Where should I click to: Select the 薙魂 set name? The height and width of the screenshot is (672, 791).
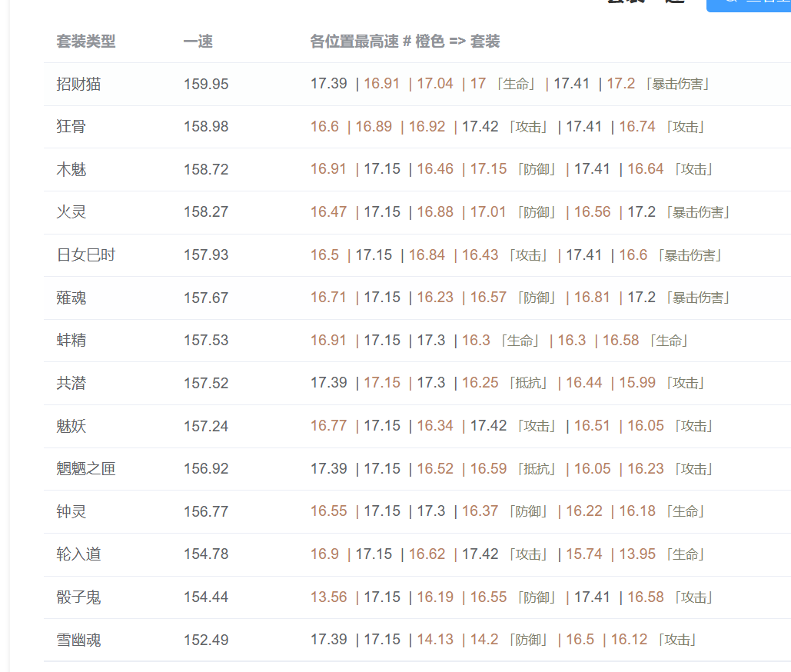(71, 298)
